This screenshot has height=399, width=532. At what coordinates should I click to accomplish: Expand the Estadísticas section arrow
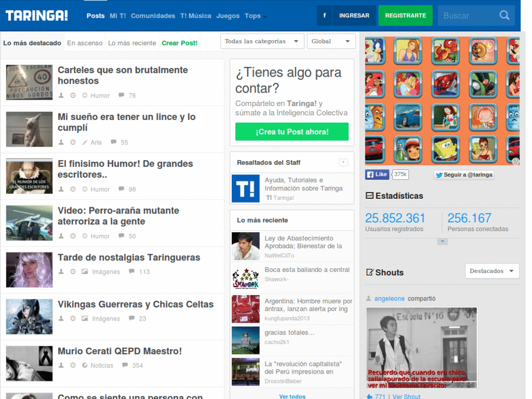442,242
